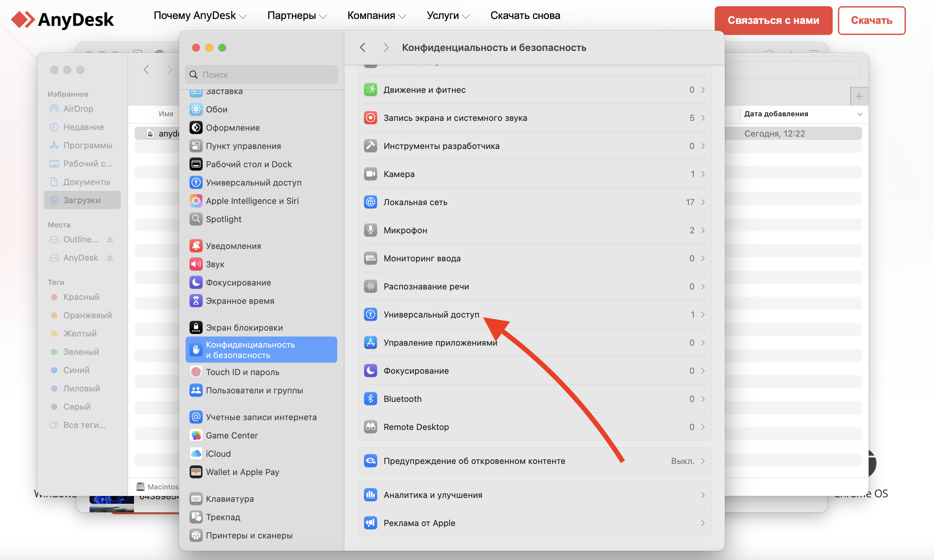Click the back arrow in the Finder window

[x=146, y=70]
